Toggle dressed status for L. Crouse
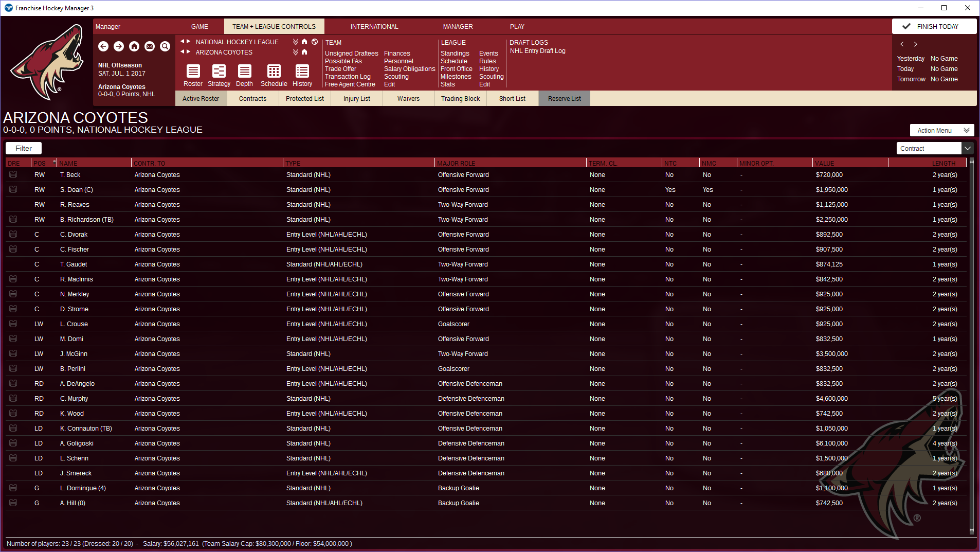This screenshot has width=980, height=552. 13,324
